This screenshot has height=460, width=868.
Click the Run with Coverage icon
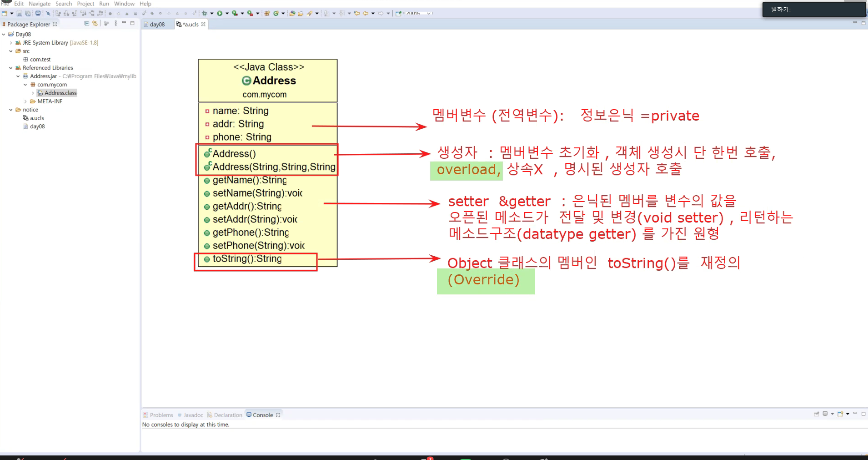235,13
